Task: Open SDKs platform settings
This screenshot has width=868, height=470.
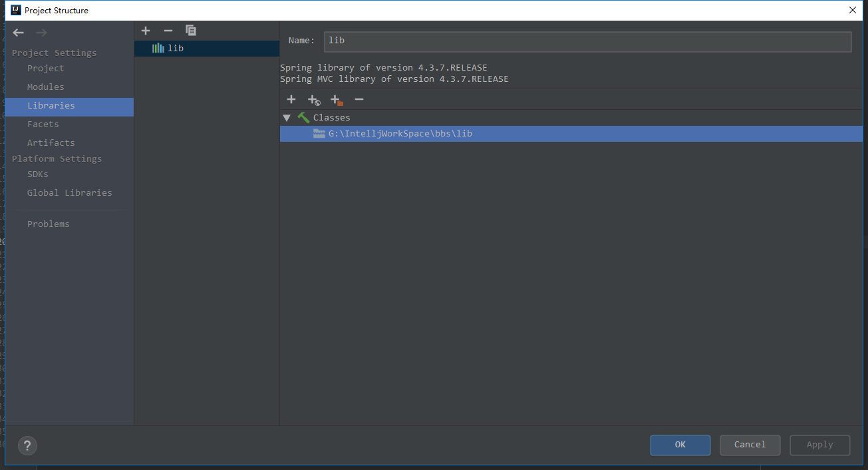Action: click(x=38, y=174)
